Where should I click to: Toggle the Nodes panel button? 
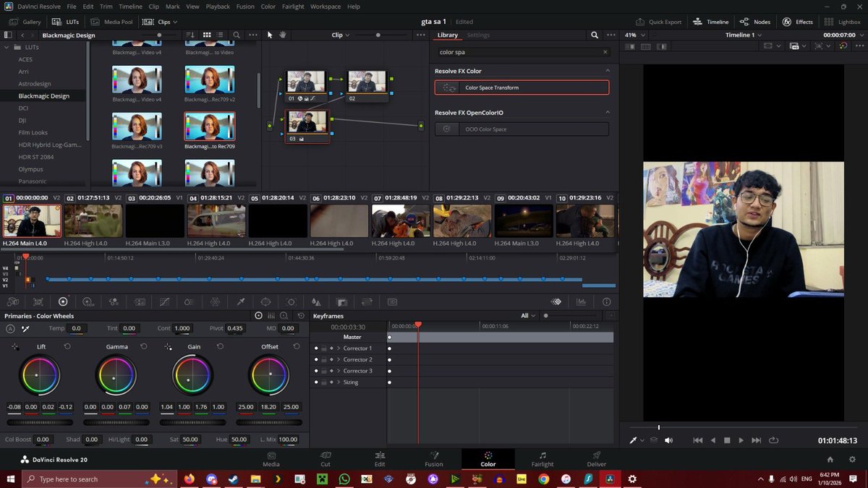click(755, 22)
